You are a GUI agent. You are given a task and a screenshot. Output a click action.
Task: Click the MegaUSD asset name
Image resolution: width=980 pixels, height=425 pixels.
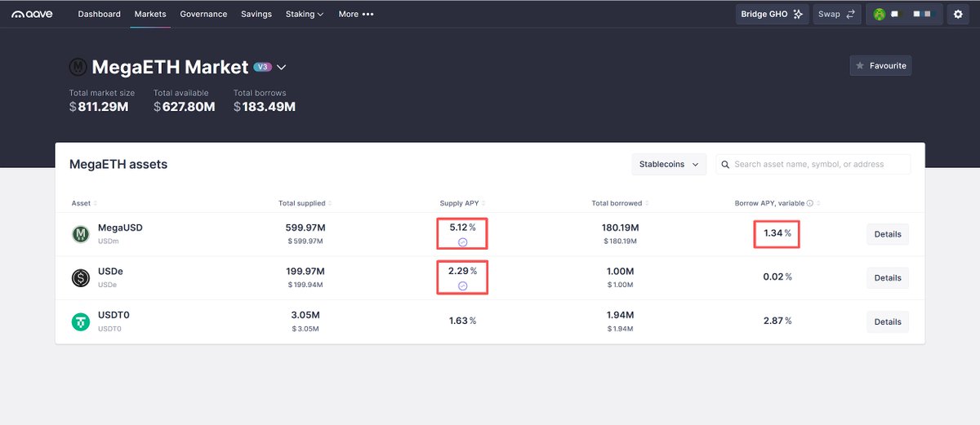[x=120, y=228]
